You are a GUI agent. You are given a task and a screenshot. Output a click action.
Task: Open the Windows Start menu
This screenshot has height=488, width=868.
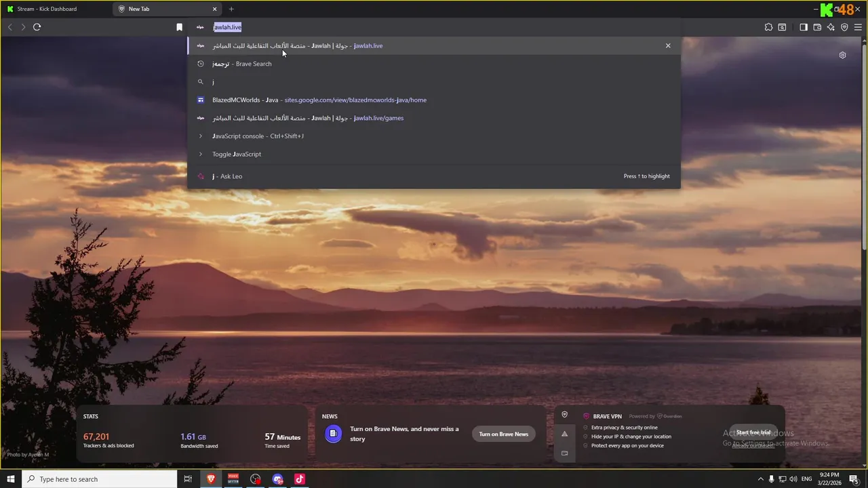[10, 479]
